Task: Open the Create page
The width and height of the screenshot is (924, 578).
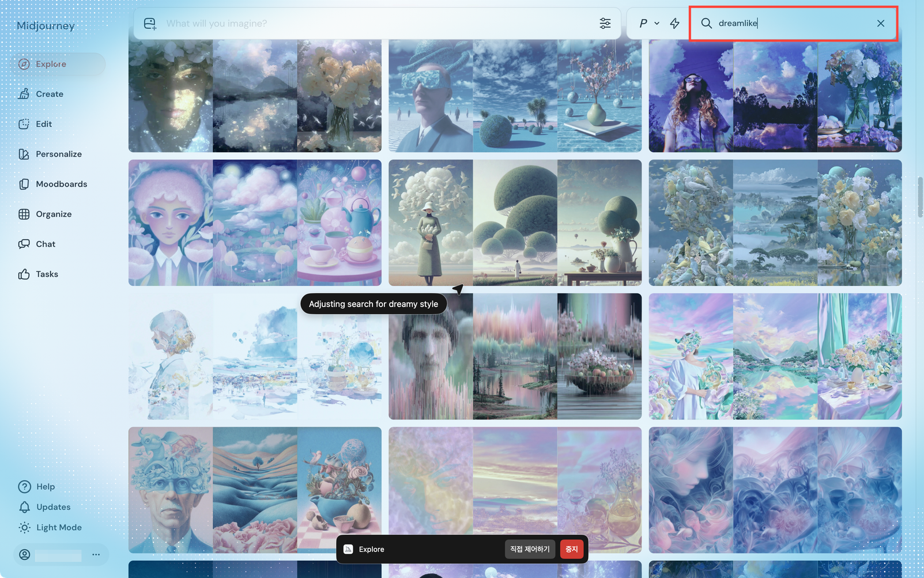Action: coord(50,94)
